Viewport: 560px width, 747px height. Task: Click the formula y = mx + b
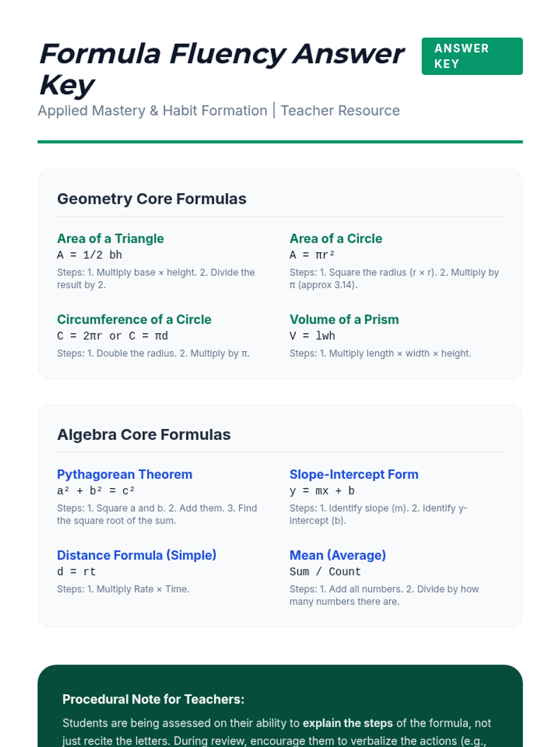pos(322,491)
